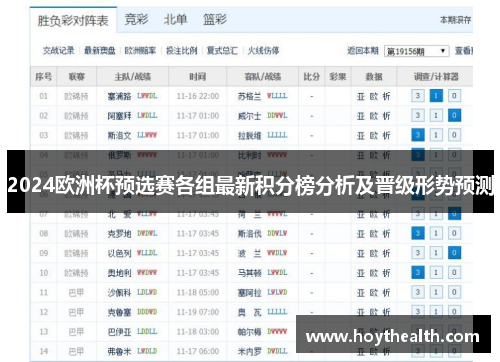This screenshot has height=362, width=500.
Task: Toggle result 1 for row 02 阿塞拜
Action: click(436, 116)
